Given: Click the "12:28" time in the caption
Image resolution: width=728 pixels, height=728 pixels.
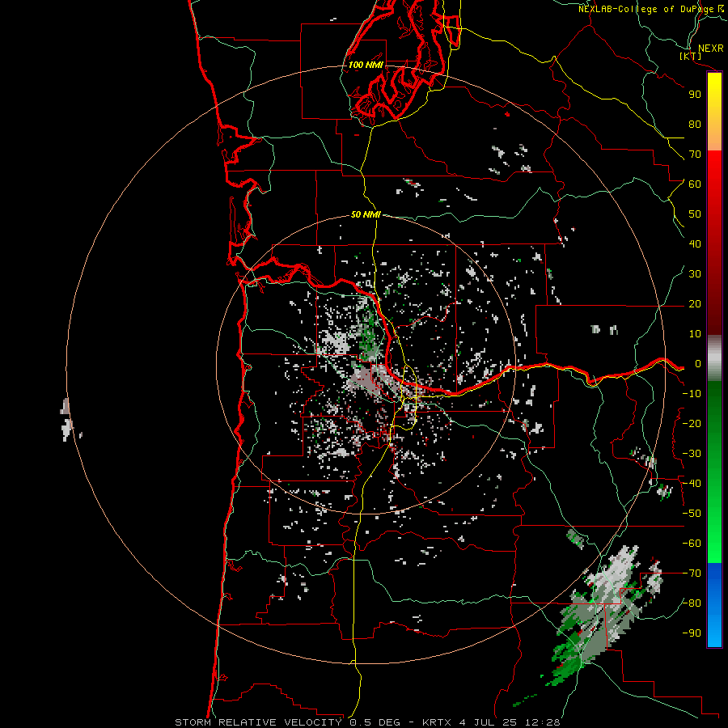Looking at the screenshot, I should (542, 722).
